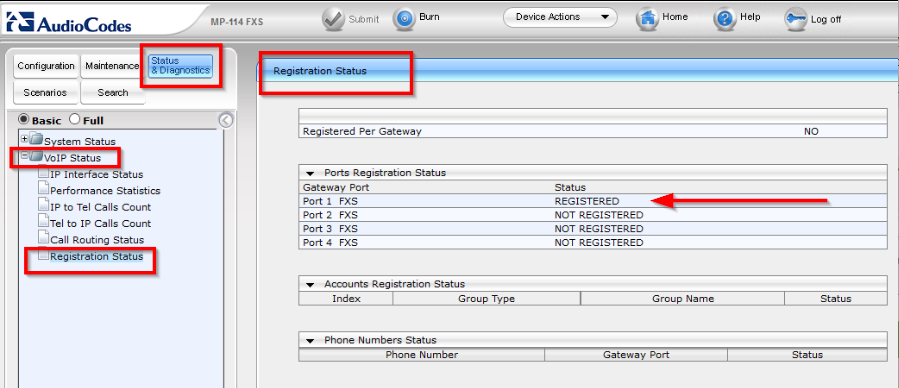Collapse the Accounts Registration Status section
The width and height of the screenshot is (899, 388).
click(x=310, y=284)
